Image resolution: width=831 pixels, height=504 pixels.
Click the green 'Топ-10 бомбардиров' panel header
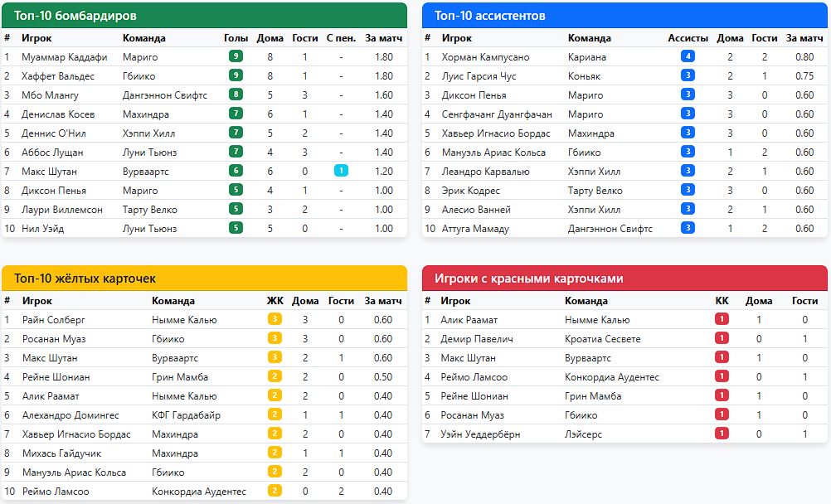(x=204, y=16)
